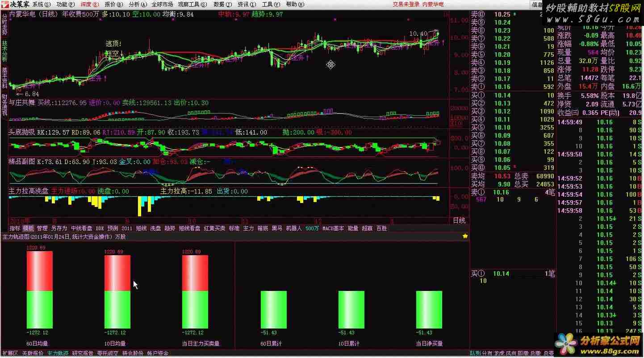Open the 分析 menu
The width and height of the screenshot is (644, 358).
(137, 4)
